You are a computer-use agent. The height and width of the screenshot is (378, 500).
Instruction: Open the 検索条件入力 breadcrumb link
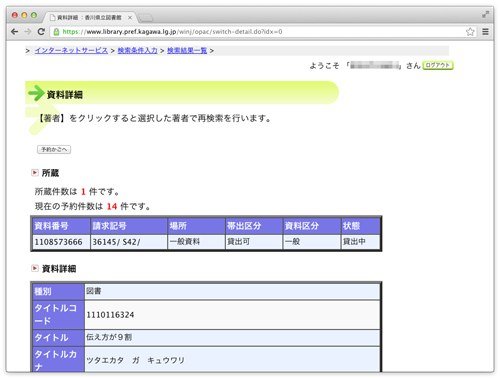point(137,50)
